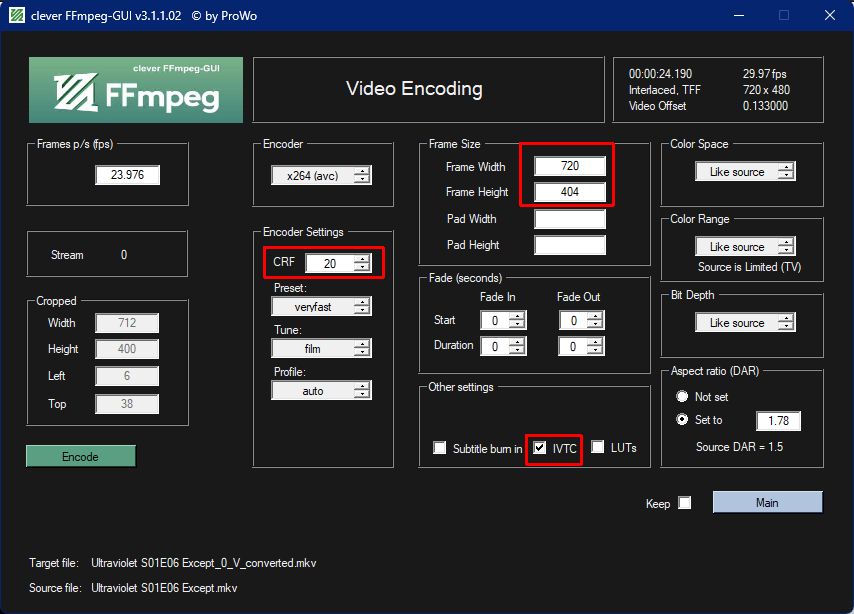Click the Cropped Height field showing 400
This screenshot has width=854, height=614.
tap(127, 349)
